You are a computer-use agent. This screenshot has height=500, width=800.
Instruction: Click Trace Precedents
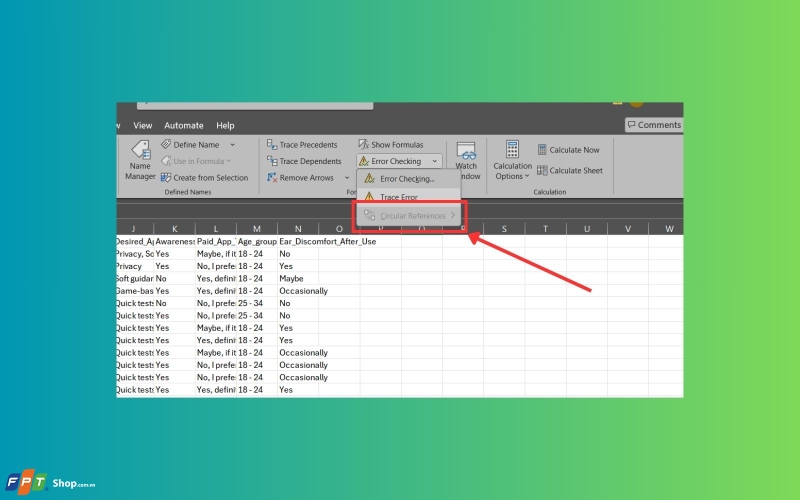302,145
